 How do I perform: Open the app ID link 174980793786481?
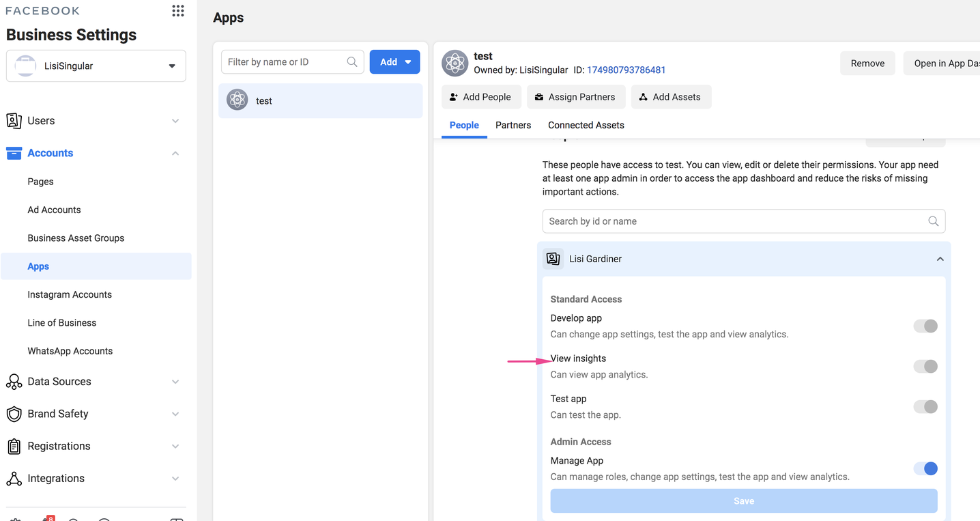pos(626,70)
